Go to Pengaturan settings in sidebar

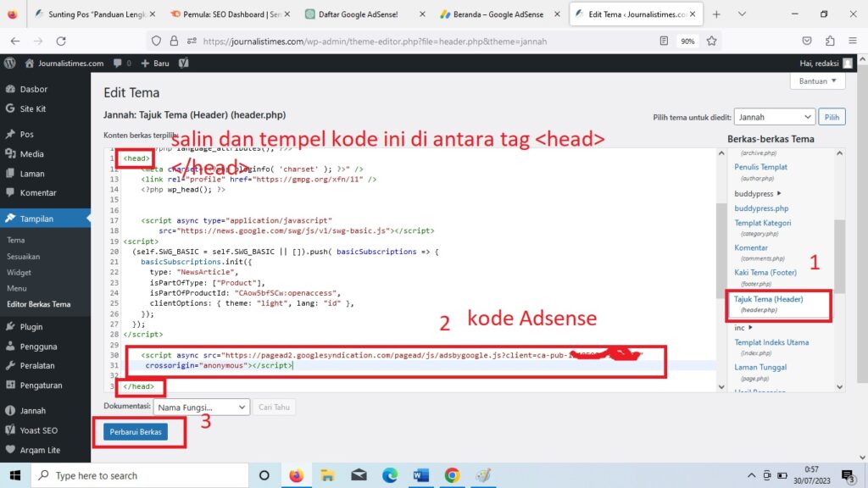(x=41, y=385)
